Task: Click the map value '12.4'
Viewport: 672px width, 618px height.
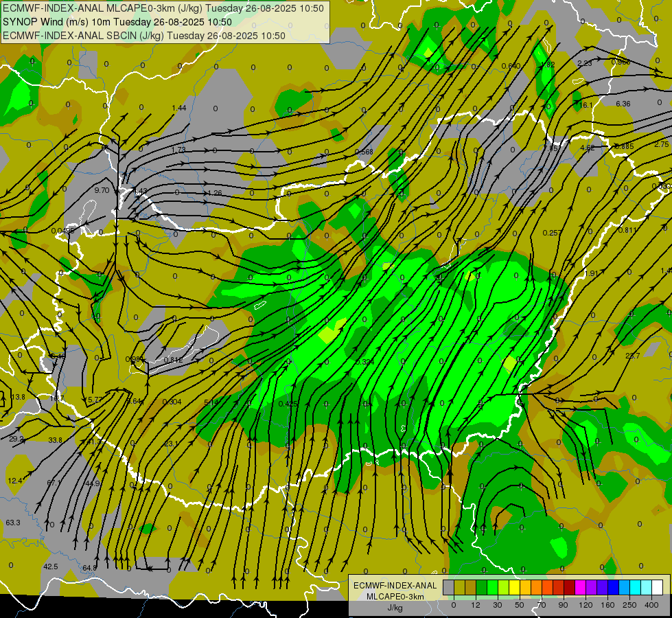Action: pos(15,481)
